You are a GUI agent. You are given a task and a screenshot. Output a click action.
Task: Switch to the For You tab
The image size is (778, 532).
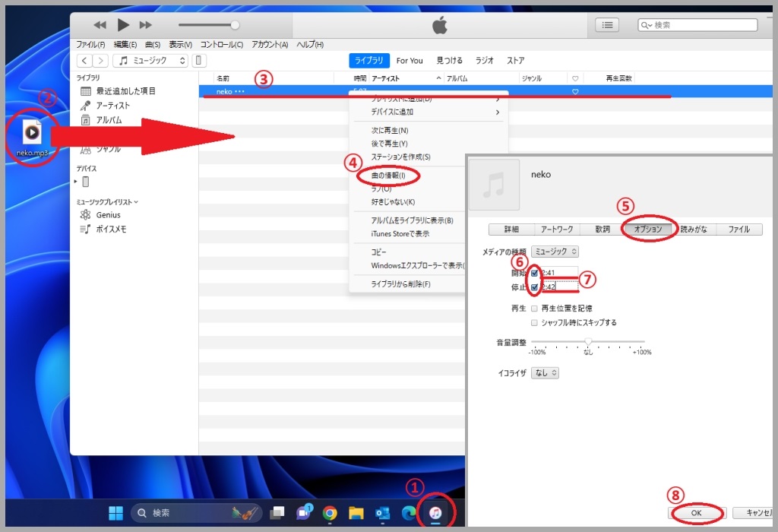410,61
